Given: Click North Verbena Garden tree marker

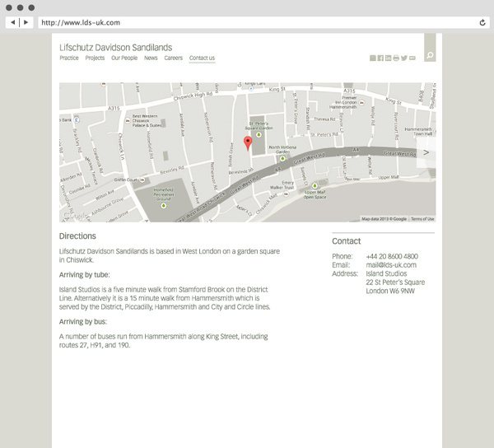Looking at the screenshot, I should point(282,158).
